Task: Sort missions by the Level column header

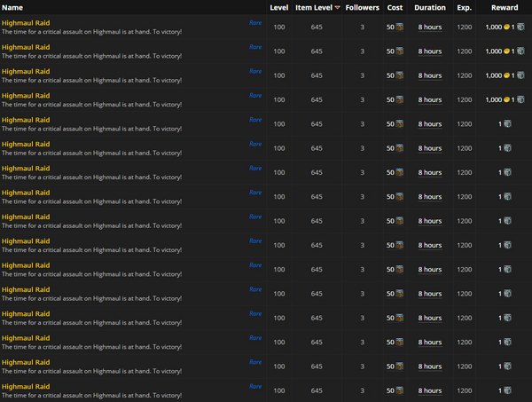Action: [278, 7]
